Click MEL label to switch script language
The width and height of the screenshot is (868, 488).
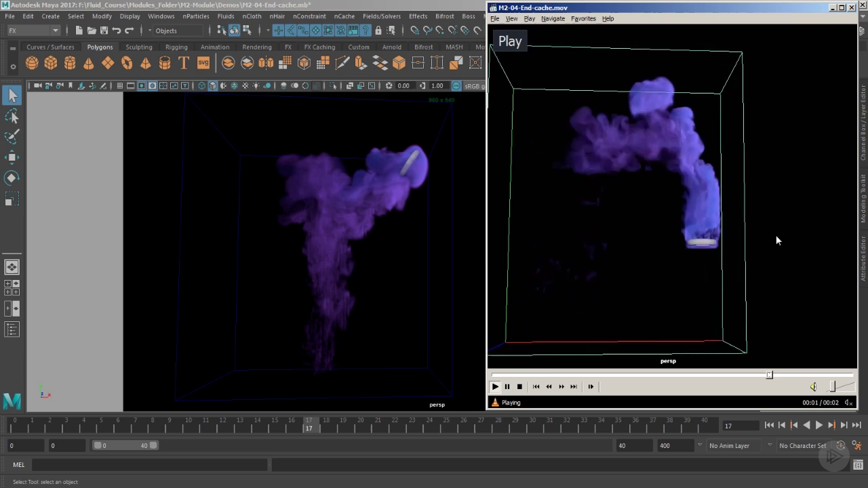[19, 465]
